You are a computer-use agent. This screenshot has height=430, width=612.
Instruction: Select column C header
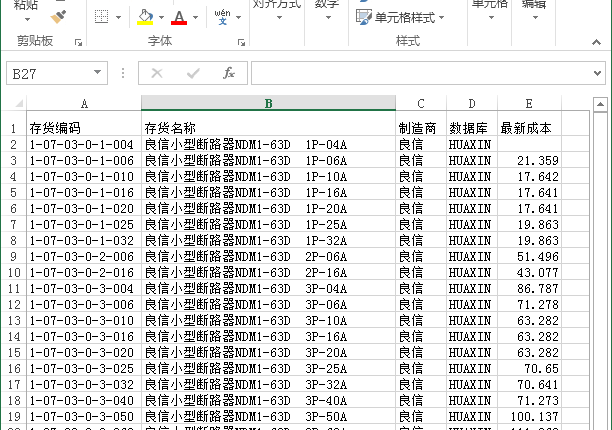click(421, 103)
